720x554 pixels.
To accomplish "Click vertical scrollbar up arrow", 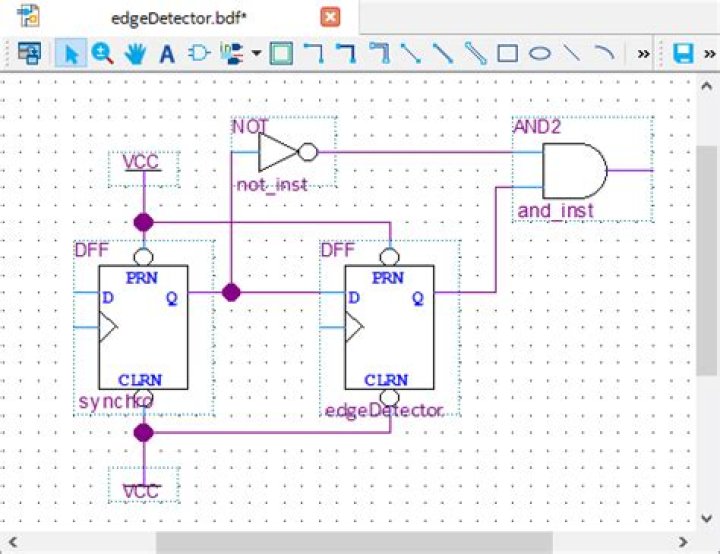I will (707, 86).
